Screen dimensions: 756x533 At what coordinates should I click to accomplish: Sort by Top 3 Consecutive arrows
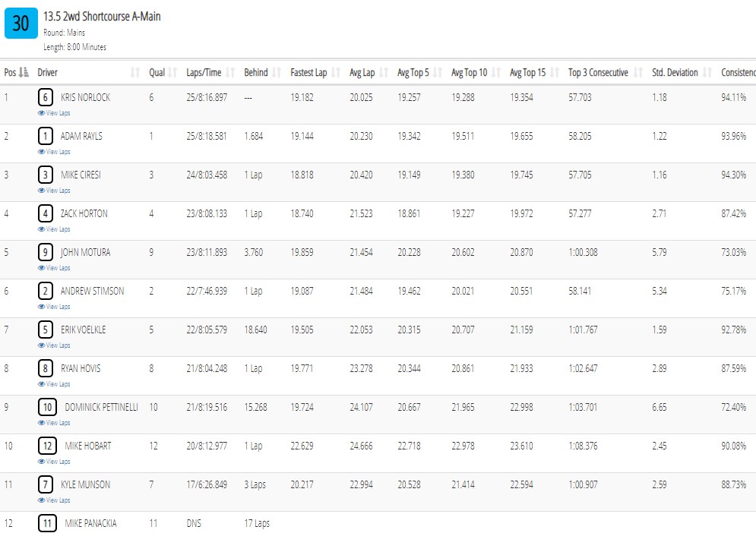638,73
